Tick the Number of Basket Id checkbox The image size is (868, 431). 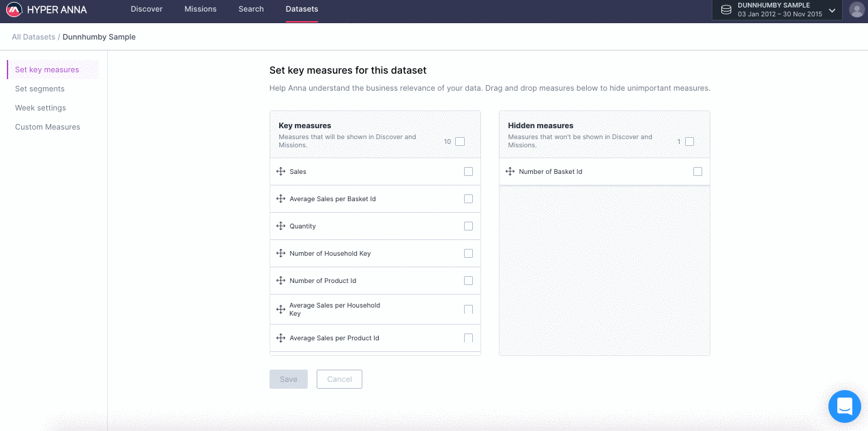pyautogui.click(x=697, y=172)
